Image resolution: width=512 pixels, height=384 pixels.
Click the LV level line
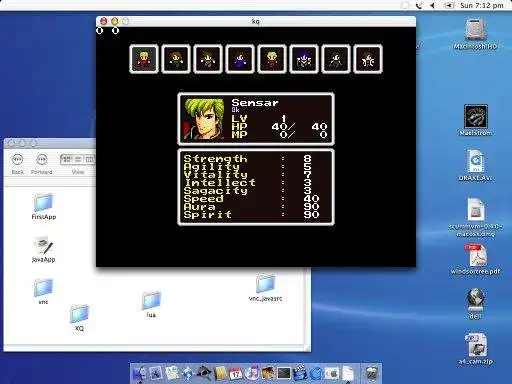[259, 119]
